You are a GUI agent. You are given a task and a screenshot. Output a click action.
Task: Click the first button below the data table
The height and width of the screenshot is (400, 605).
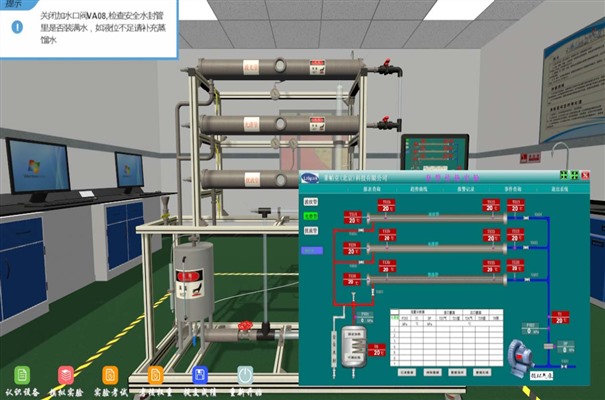[407, 372]
